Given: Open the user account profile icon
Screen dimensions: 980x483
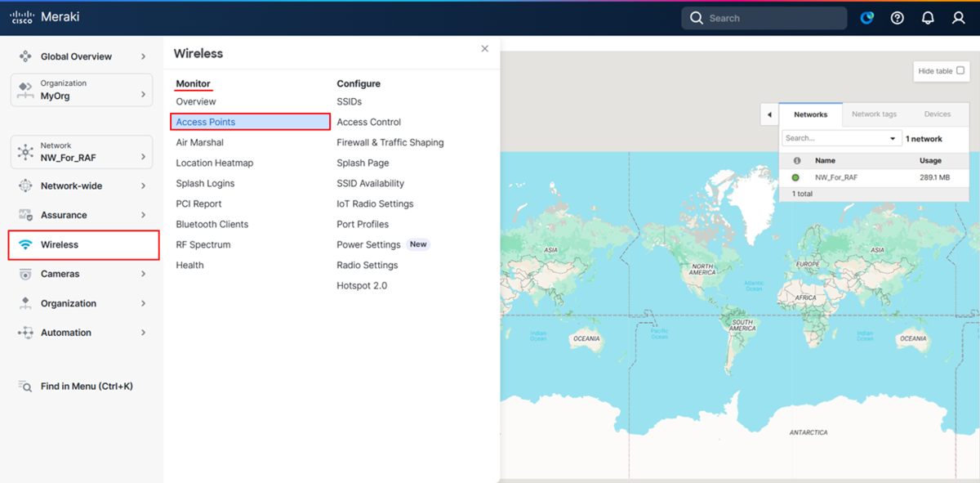Looking at the screenshot, I should [959, 18].
